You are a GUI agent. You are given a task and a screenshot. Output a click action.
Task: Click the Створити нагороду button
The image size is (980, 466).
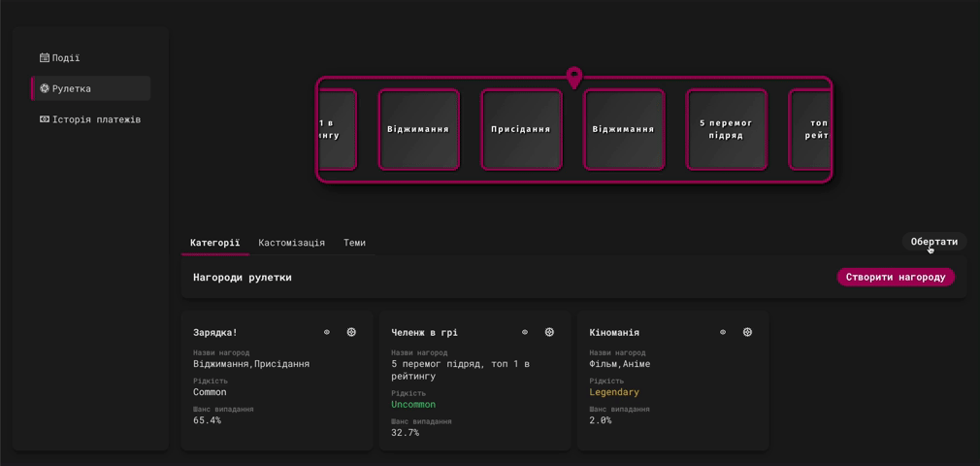pos(895,277)
